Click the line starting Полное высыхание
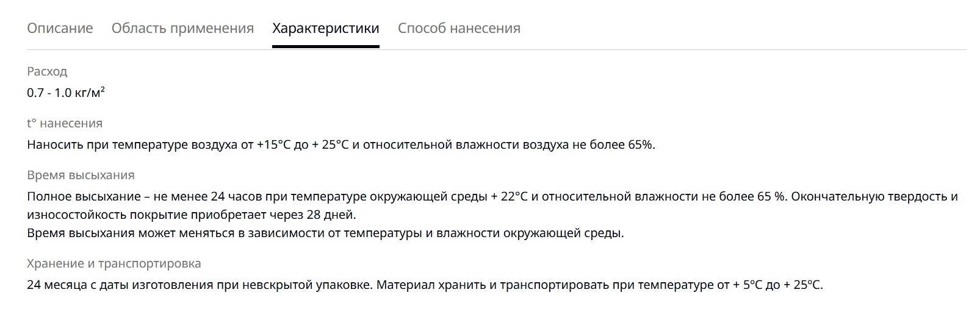The image size is (980, 334). (492, 196)
